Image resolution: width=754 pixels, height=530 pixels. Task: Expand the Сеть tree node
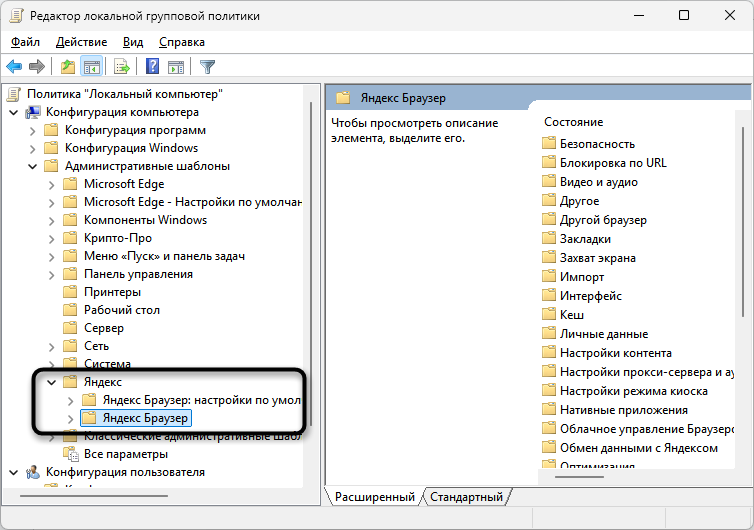tap(51, 347)
